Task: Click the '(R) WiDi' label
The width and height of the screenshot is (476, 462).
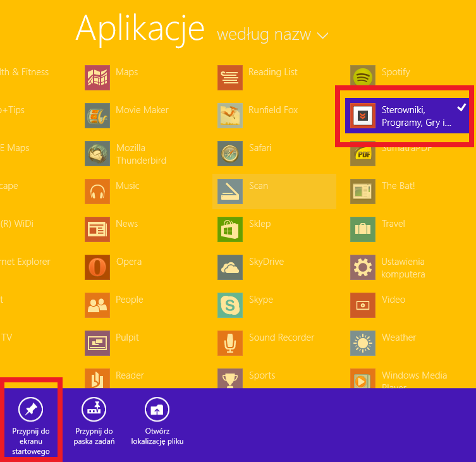Action: (x=16, y=224)
